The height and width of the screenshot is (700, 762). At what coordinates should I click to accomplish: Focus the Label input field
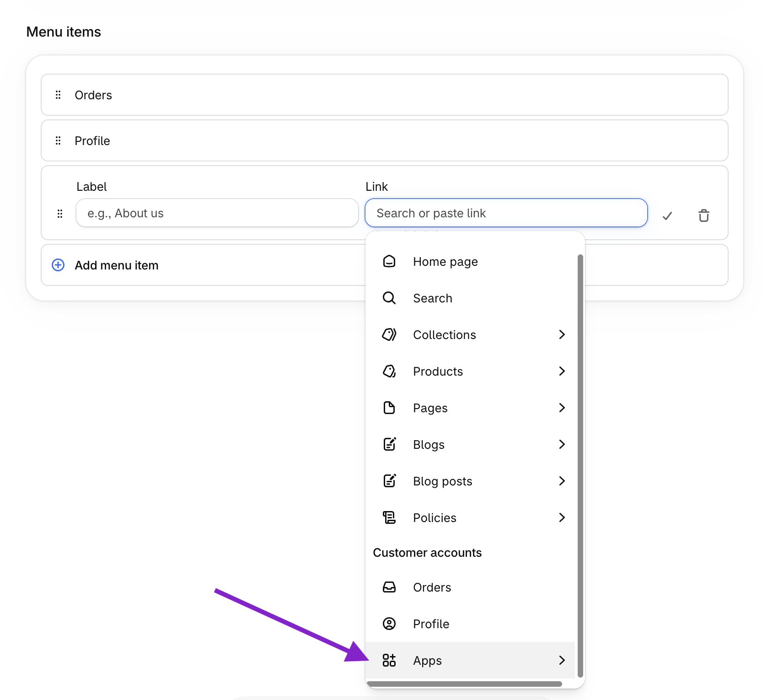click(x=217, y=213)
